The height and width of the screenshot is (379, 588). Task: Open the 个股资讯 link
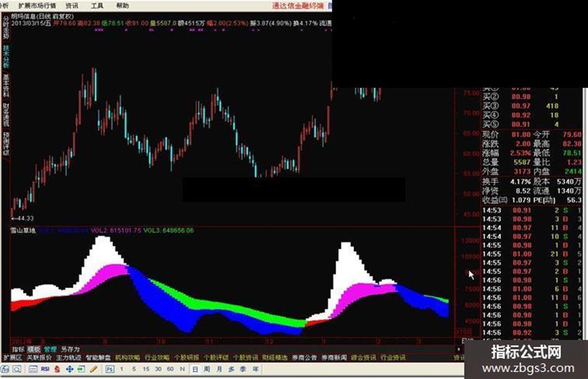pos(245,358)
